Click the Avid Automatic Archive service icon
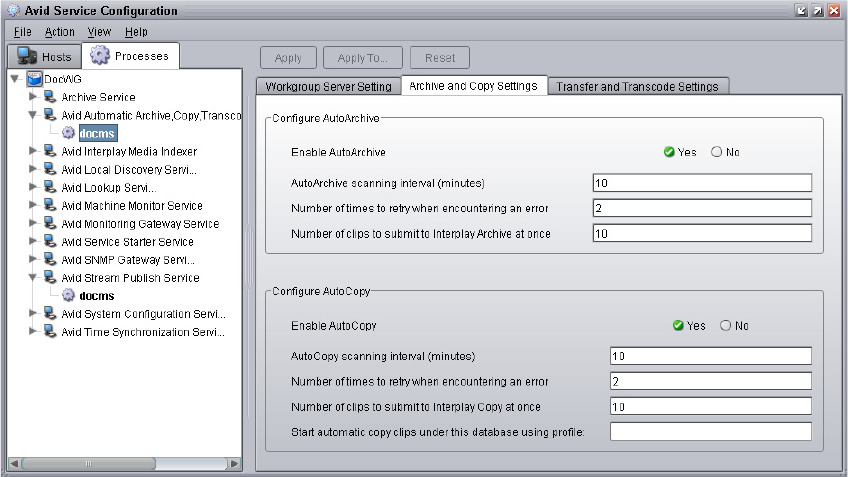This screenshot has width=848, height=477. (x=50, y=115)
